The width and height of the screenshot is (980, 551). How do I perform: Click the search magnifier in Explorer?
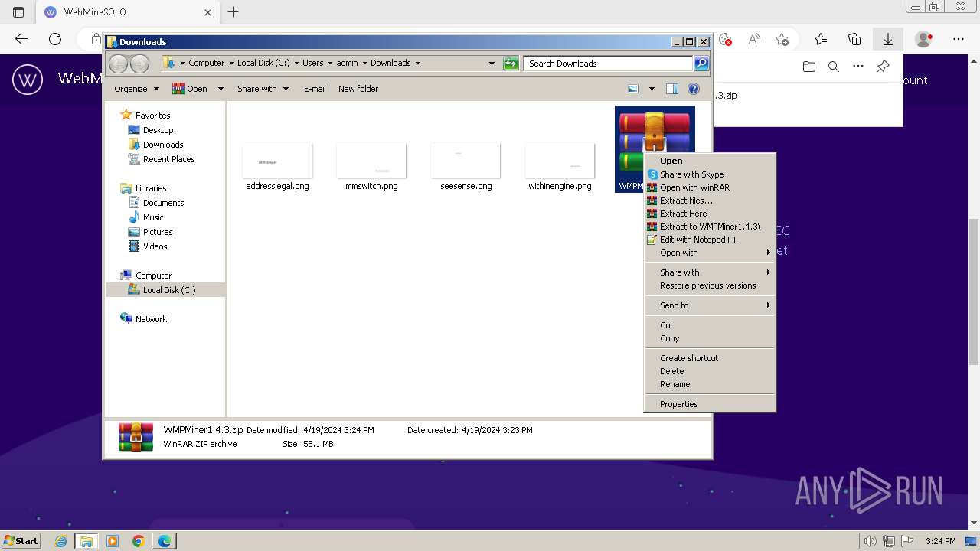tap(701, 64)
